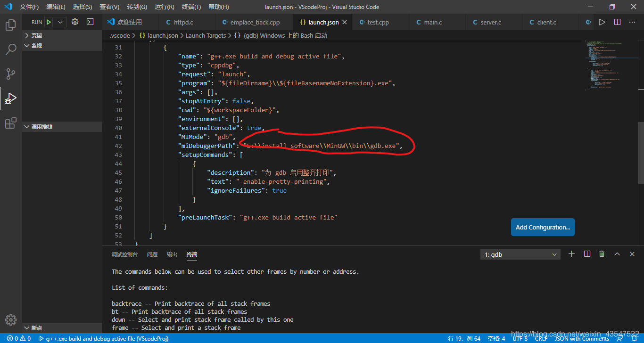Open the 运行(R) menu

point(164,7)
